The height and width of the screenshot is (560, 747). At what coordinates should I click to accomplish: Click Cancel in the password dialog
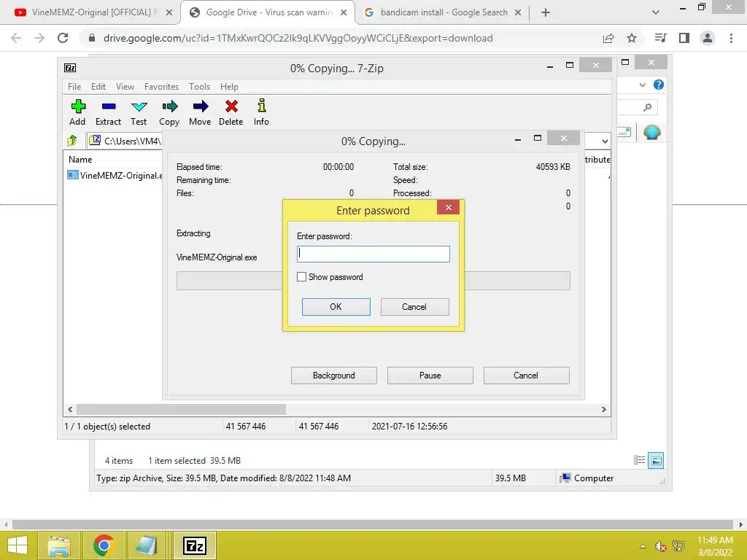414,307
